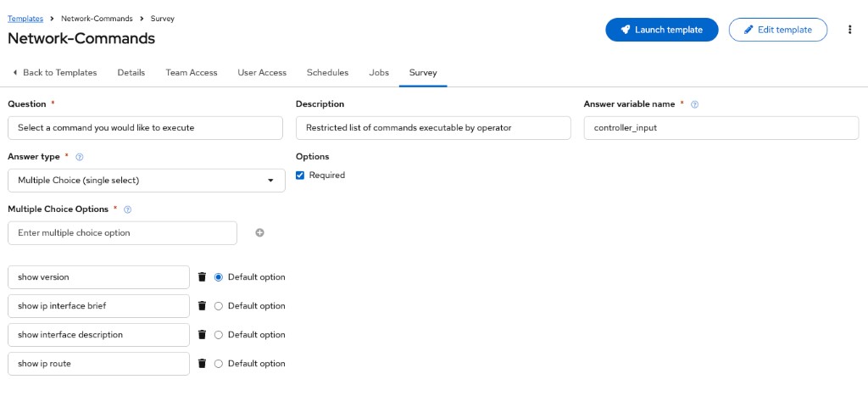Viewport: 868px width, 396px height.
Task: Click the 'show version' option field
Action: click(x=98, y=277)
